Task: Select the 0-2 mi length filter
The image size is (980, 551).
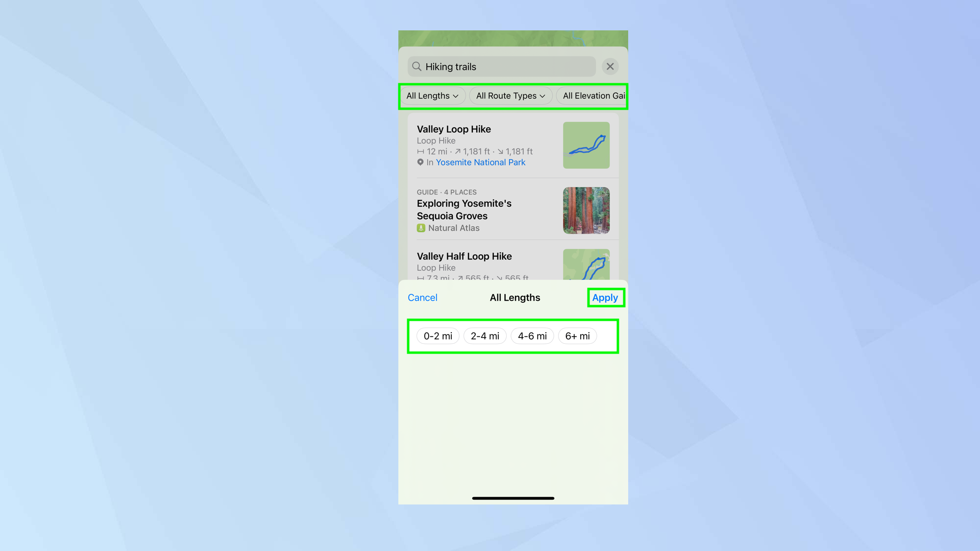Action: pyautogui.click(x=438, y=335)
